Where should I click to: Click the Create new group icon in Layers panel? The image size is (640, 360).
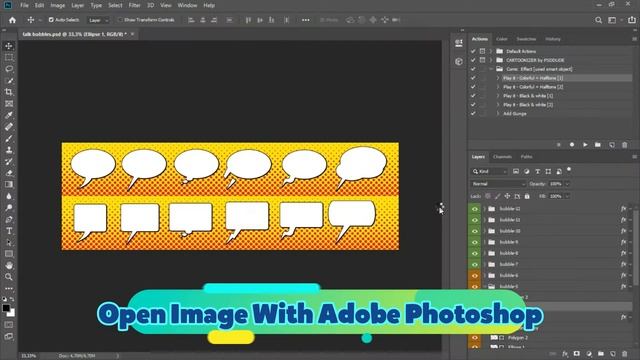[601, 353]
